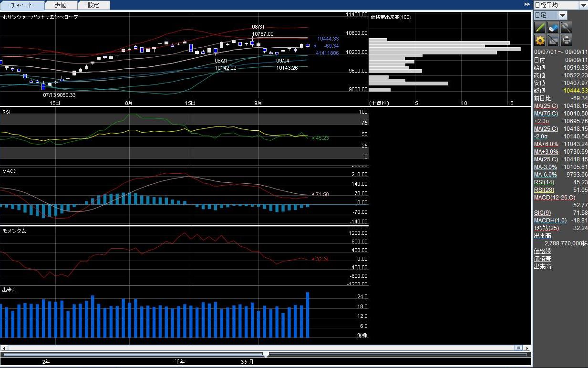Select the チャート tab

coord(22,5)
